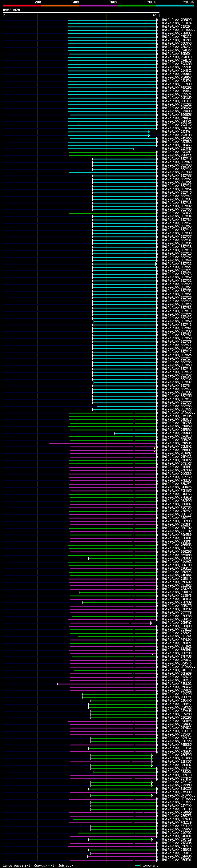Open hit UniRef100_Q9T074
Screen dimensions: 197x868
[x=177, y=23]
